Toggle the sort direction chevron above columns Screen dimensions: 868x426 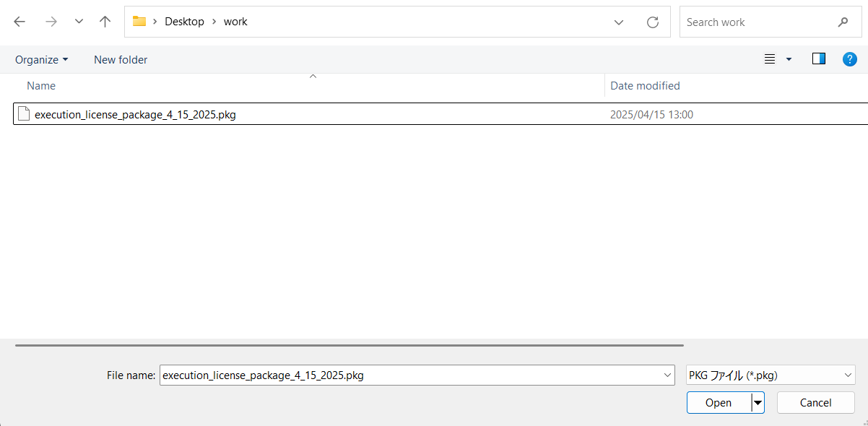(313, 75)
